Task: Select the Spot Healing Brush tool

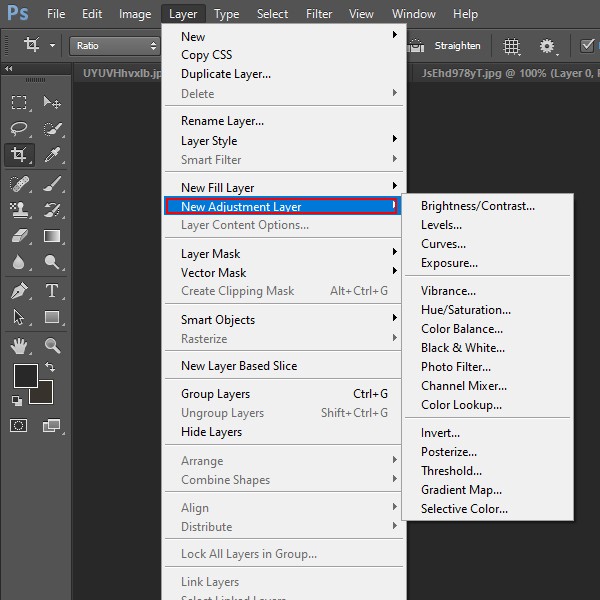Action: [19, 184]
